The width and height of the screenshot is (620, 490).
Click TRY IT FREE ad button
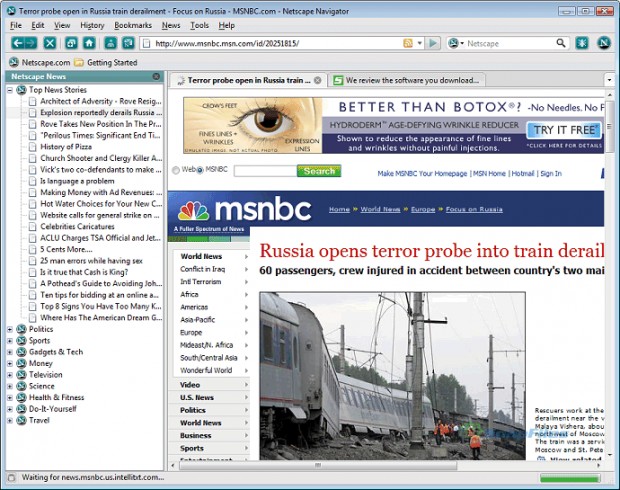point(564,130)
